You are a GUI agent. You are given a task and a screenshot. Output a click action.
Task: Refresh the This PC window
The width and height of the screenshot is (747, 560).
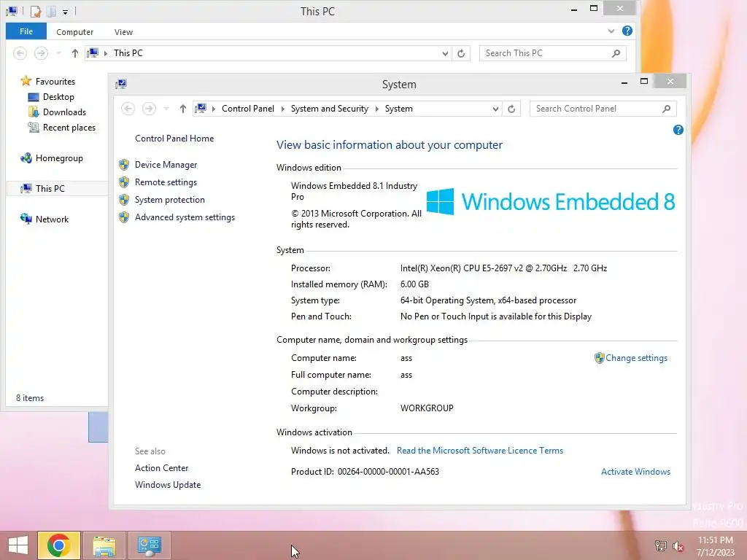click(461, 53)
